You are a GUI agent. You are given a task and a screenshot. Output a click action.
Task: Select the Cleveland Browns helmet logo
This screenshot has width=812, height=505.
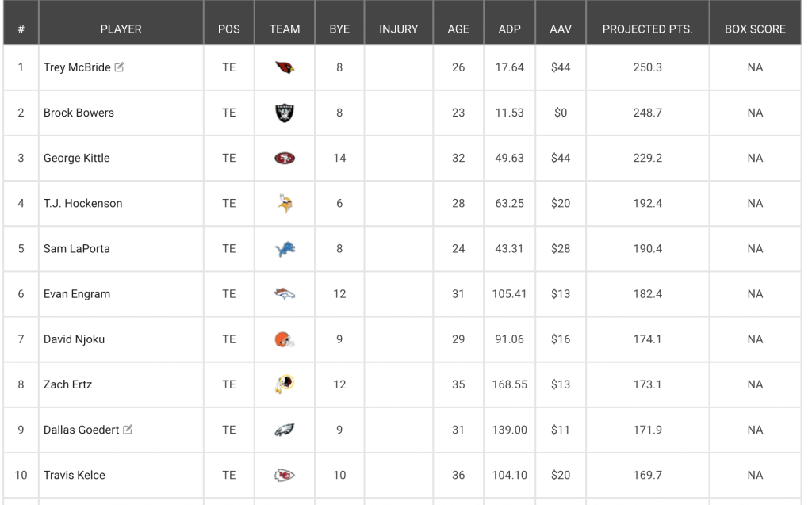pos(285,339)
